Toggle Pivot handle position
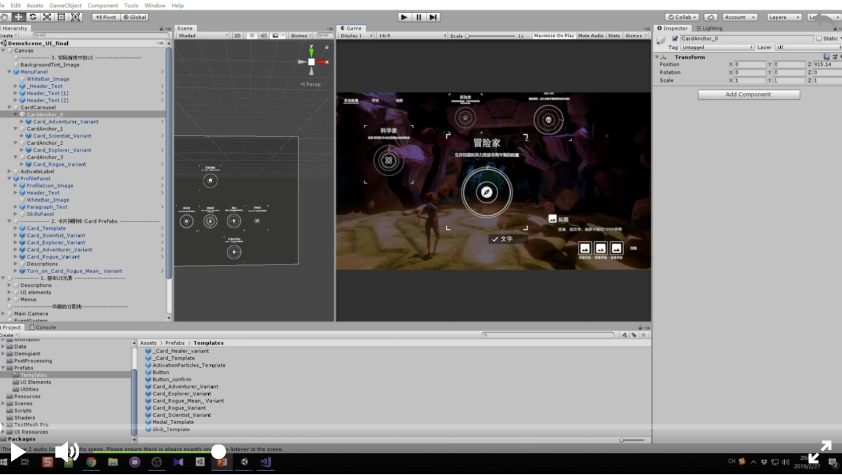Image resolution: width=842 pixels, height=475 pixels. [x=106, y=17]
